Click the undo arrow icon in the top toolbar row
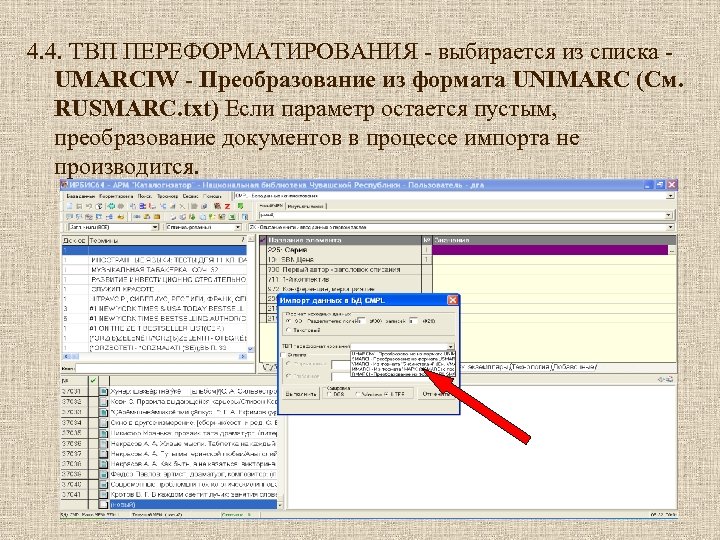Viewport: 720px width, 540px height. pyautogui.click(x=89, y=206)
